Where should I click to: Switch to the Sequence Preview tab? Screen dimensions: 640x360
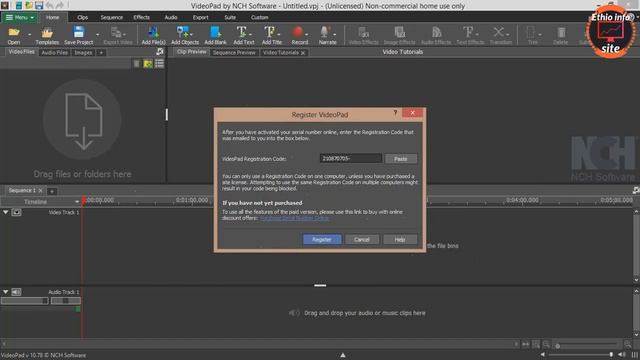click(x=234, y=53)
